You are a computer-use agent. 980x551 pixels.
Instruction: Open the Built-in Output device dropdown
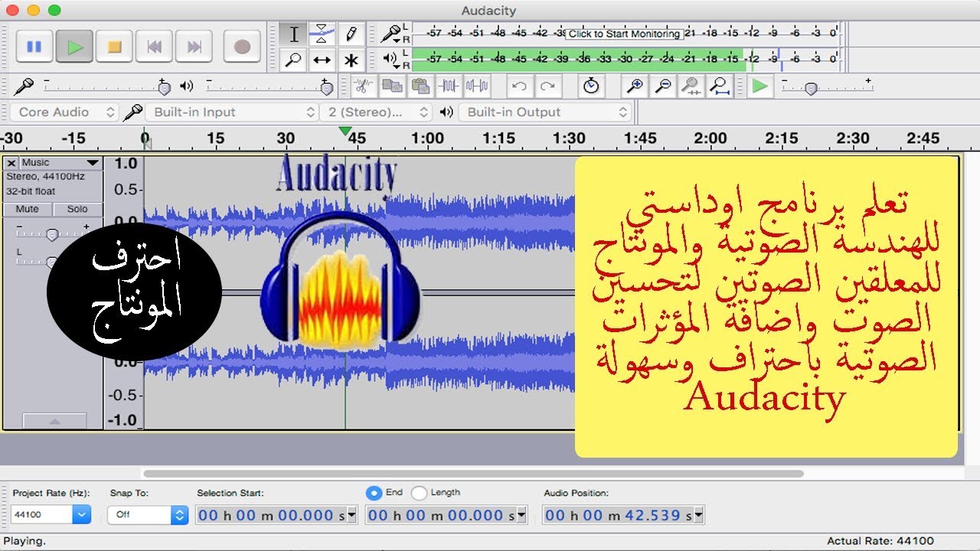tap(544, 112)
